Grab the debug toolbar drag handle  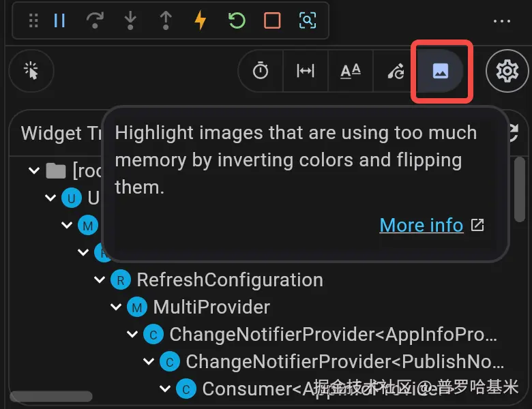[x=33, y=20]
